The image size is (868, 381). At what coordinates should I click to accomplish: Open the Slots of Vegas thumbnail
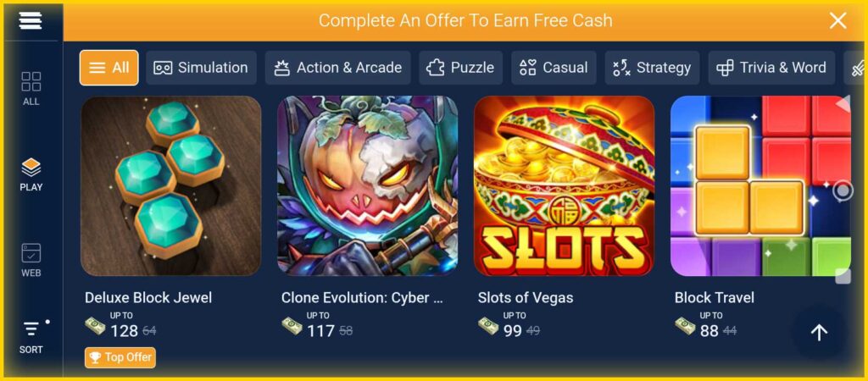pos(564,185)
